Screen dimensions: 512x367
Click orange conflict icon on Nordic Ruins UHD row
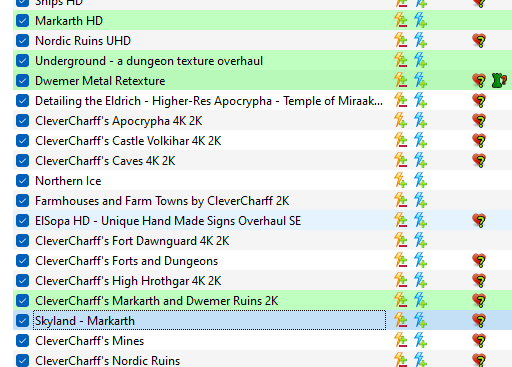pos(400,40)
